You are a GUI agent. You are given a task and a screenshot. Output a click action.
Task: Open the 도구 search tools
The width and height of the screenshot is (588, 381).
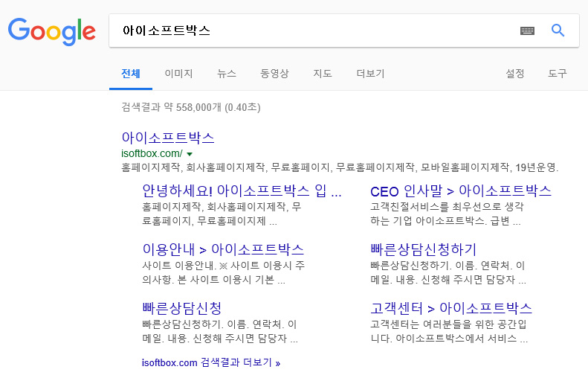point(558,73)
